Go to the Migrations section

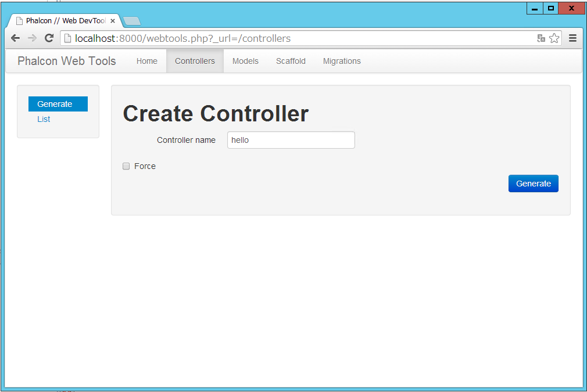coord(342,61)
